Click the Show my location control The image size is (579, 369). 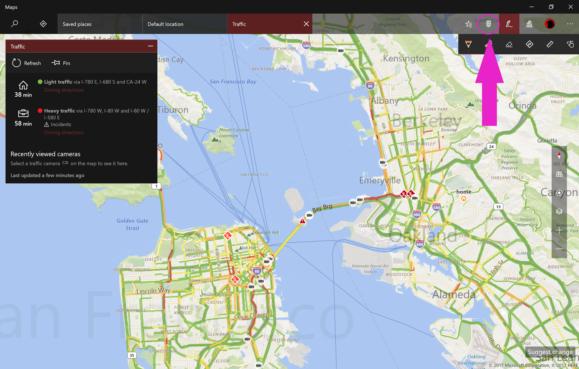pyautogui.click(x=559, y=192)
